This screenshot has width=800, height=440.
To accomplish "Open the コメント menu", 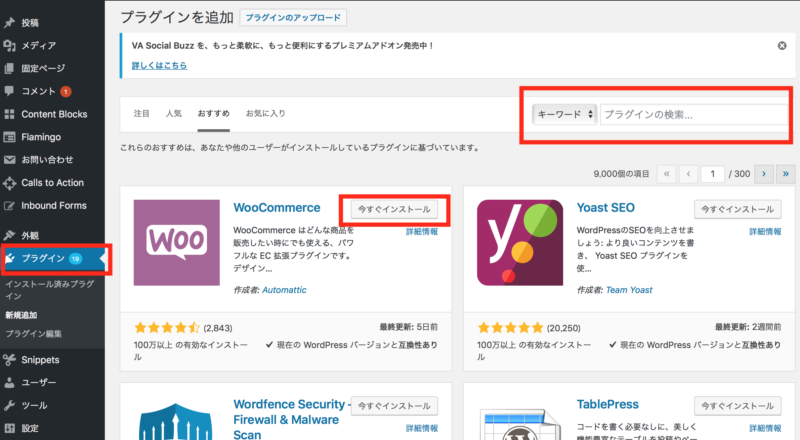I will (53, 91).
